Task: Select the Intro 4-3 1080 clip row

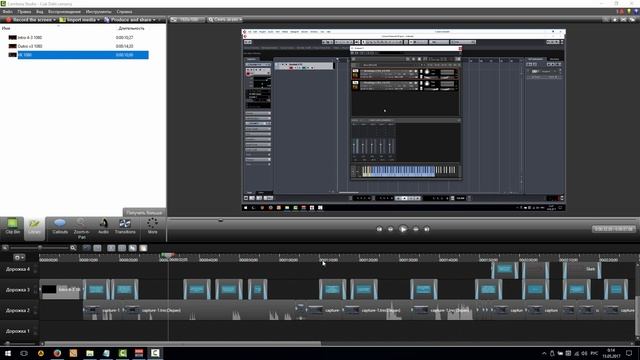Action: click(x=78, y=37)
